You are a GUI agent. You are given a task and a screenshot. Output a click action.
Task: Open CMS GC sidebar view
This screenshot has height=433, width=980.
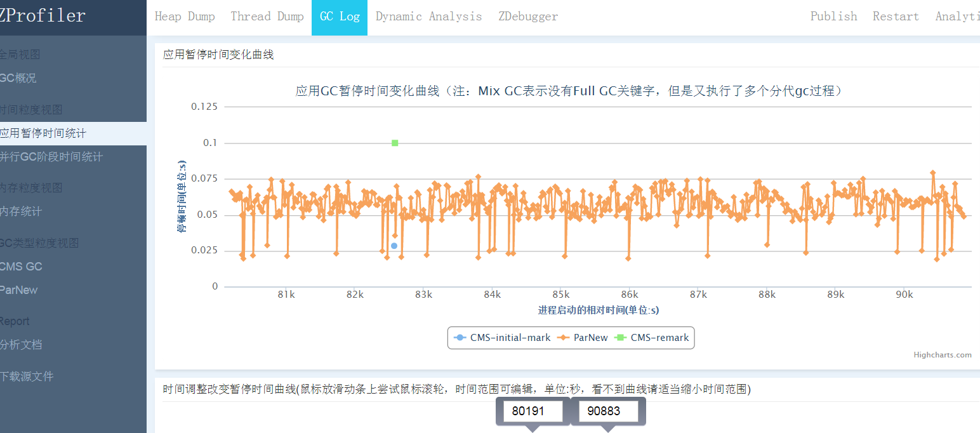coord(21,267)
